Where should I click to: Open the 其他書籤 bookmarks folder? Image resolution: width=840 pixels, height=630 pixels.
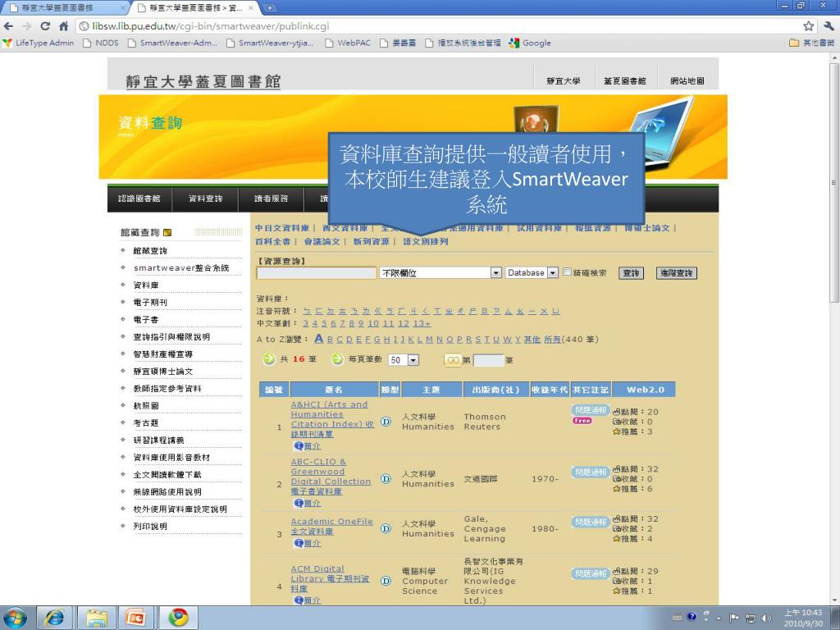(811, 43)
